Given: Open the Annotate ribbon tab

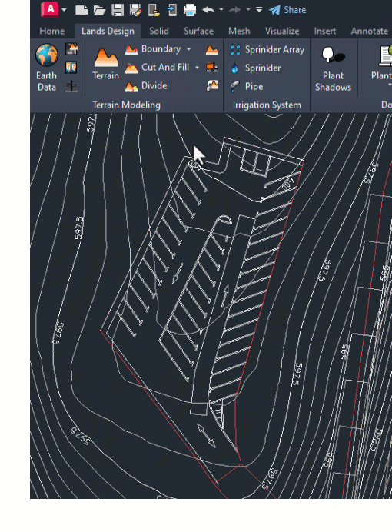Looking at the screenshot, I should click(369, 31).
